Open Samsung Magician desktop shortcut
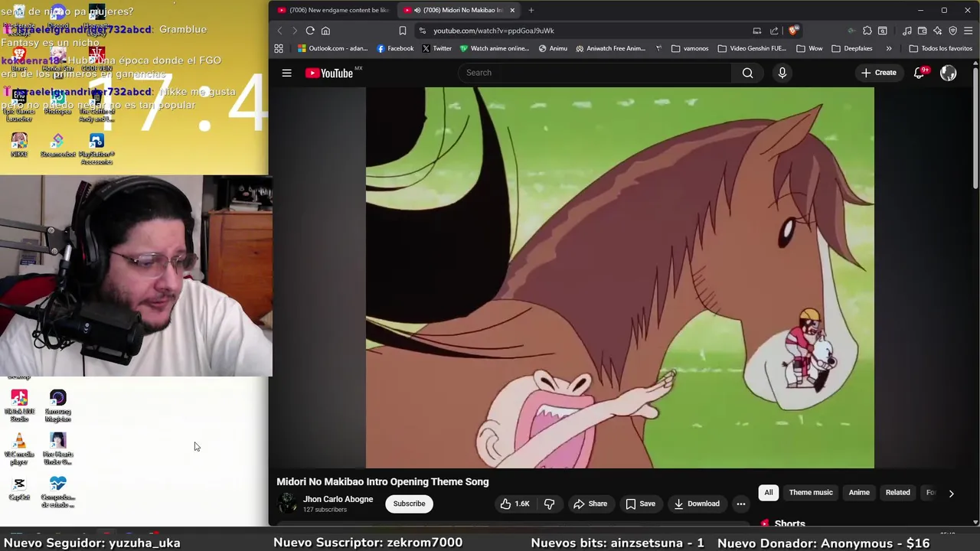This screenshot has height=551, width=980. point(57,406)
